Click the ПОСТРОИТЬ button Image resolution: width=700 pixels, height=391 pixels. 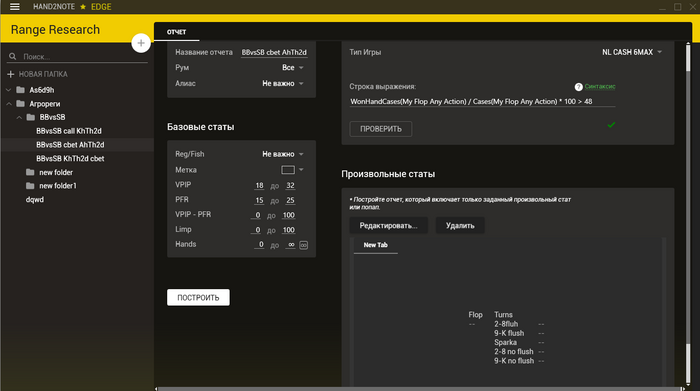[x=198, y=297]
